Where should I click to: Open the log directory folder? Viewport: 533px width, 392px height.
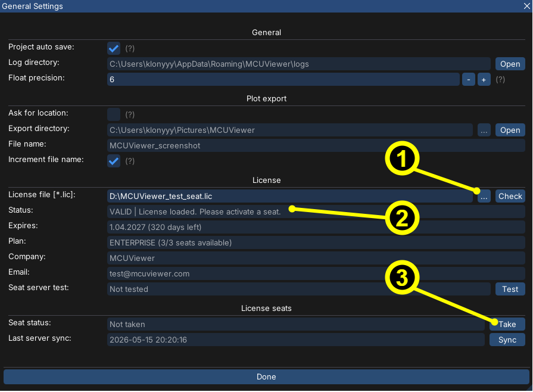click(x=510, y=64)
